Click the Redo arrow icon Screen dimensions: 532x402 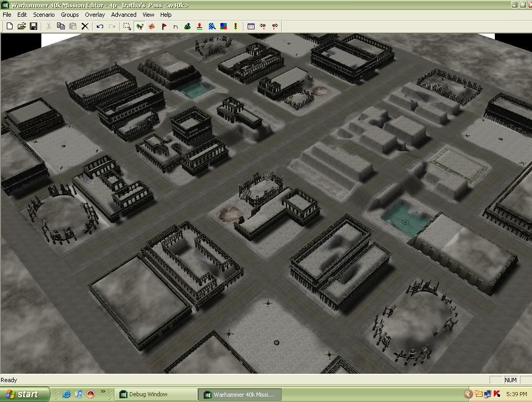pos(112,26)
